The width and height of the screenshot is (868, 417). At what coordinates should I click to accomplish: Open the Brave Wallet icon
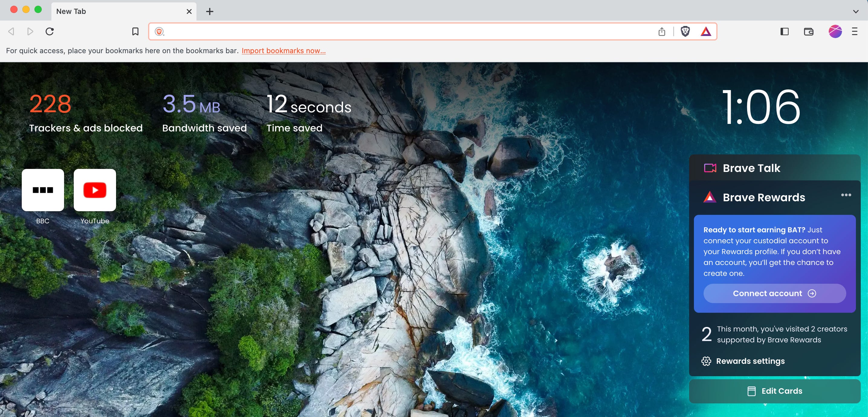(808, 31)
